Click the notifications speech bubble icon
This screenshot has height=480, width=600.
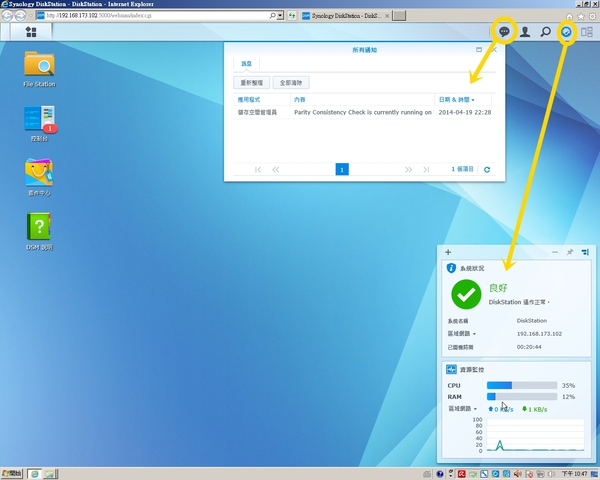tap(504, 32)
